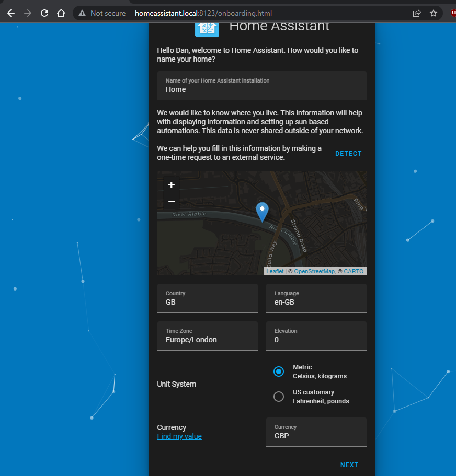The width and height of the screenshot is (456, 476).
Task: Click the DETECT button
Action: [348, 154]
